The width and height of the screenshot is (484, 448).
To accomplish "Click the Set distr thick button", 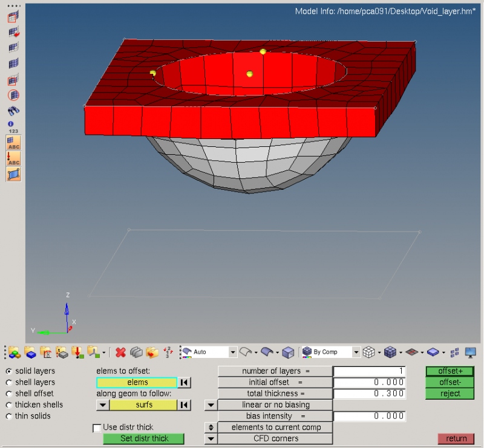I will point(144,438).
